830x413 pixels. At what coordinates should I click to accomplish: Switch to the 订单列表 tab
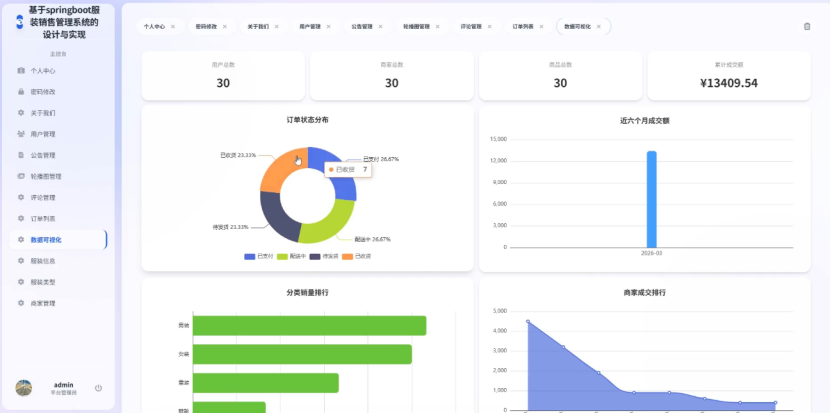click(x=522, y=26)
